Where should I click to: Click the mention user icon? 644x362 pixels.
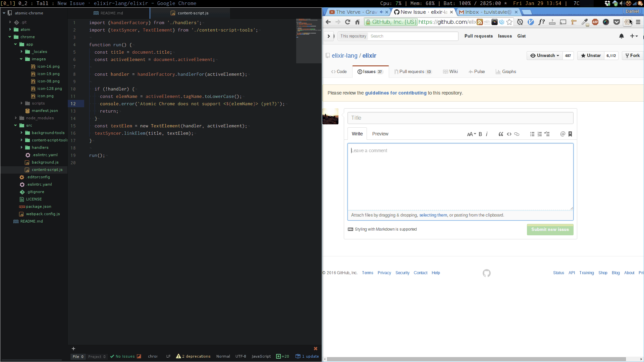tap(562, 134)
